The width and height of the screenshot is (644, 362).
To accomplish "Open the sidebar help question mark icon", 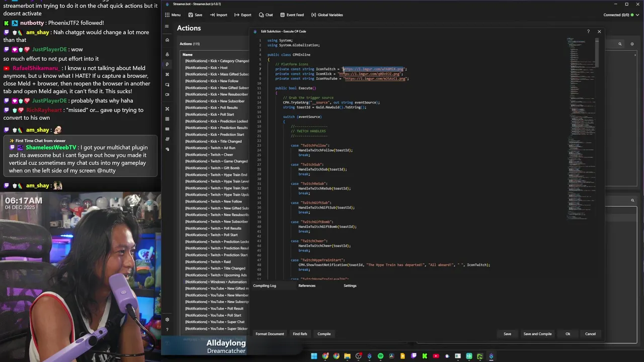I will click(167, 330).
